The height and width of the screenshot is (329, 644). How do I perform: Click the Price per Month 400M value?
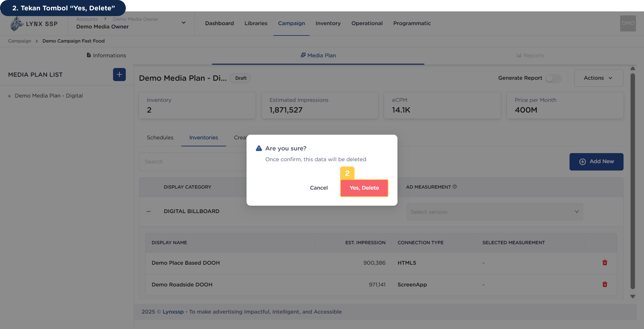(526, 110)
